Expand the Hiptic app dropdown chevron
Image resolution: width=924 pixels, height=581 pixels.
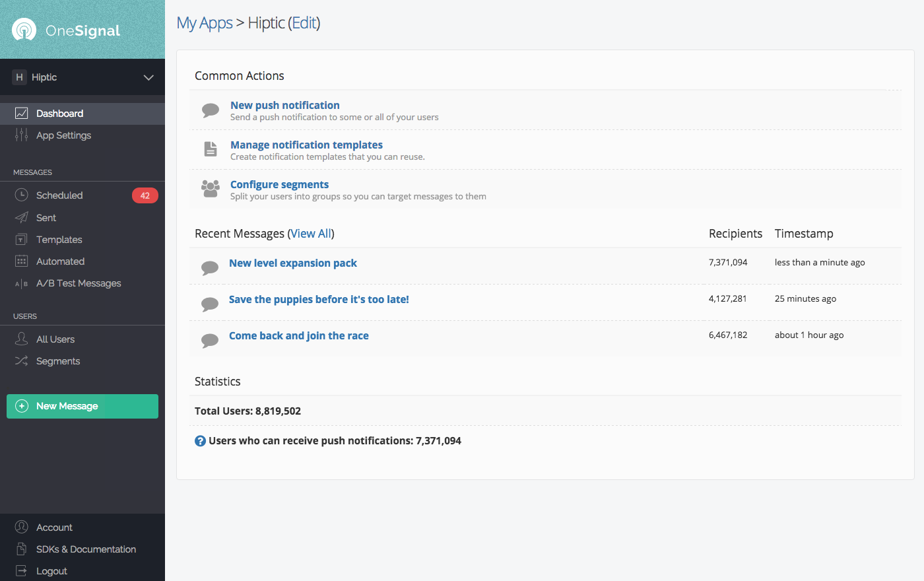[148, 77]
